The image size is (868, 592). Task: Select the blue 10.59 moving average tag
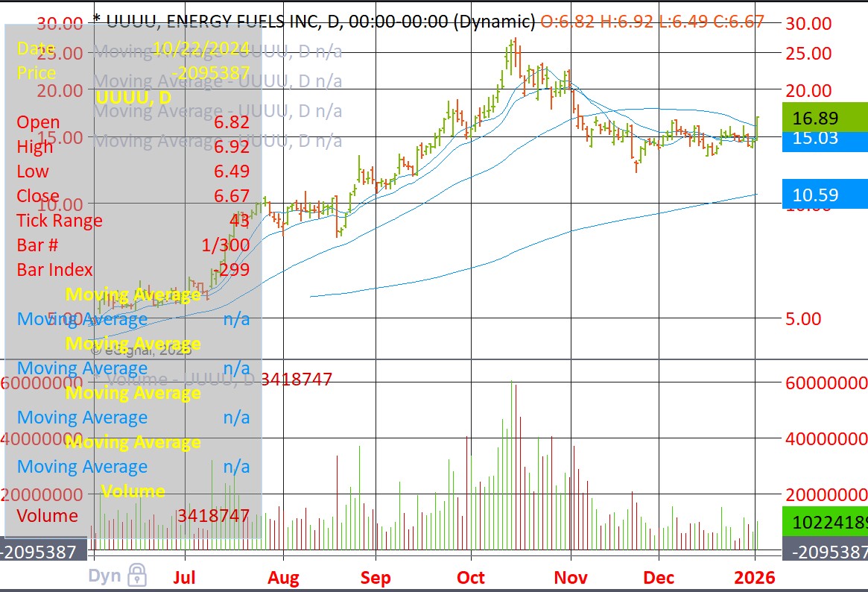(x=825, y=195)
